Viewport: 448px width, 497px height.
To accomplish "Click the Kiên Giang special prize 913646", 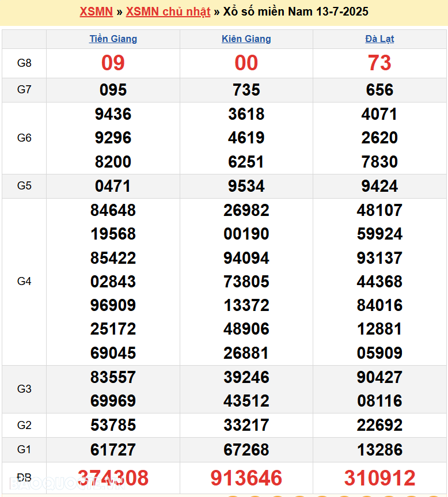I will (x=246, y=478).
